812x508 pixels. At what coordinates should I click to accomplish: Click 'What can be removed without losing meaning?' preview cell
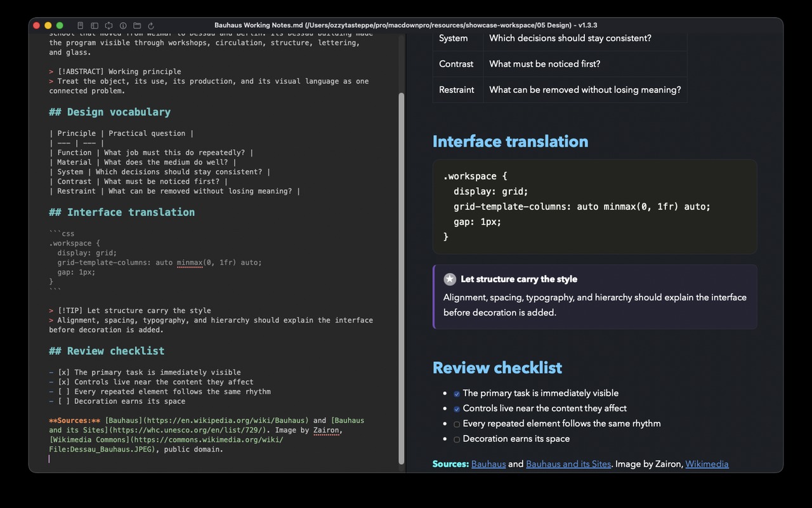click(x=585, y=90)
